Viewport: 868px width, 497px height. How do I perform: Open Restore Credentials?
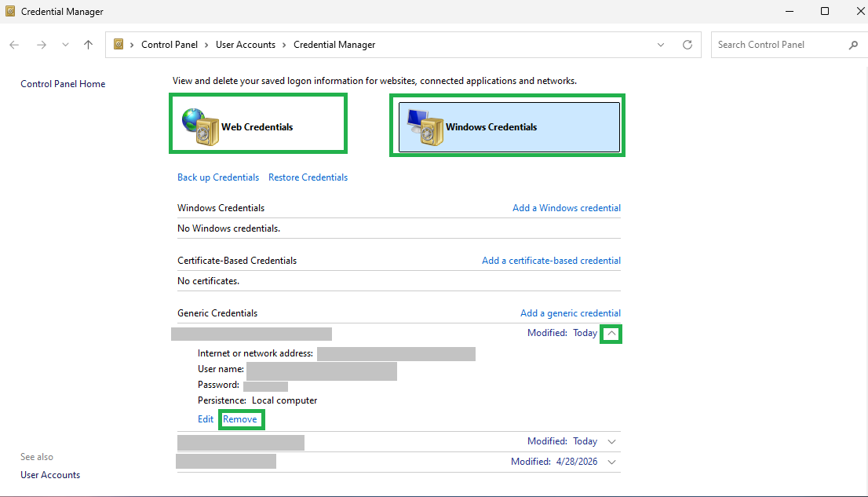point(308,177)
